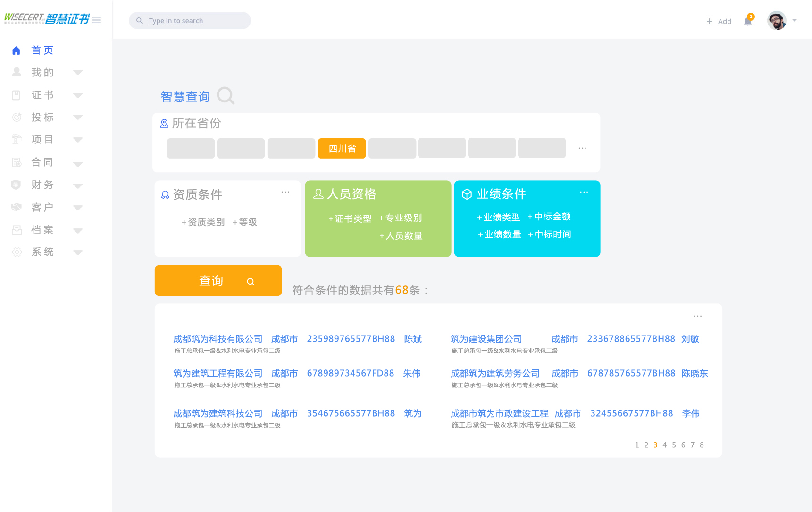
Task: Click the search icon in top search field
Action: (140, 21)
